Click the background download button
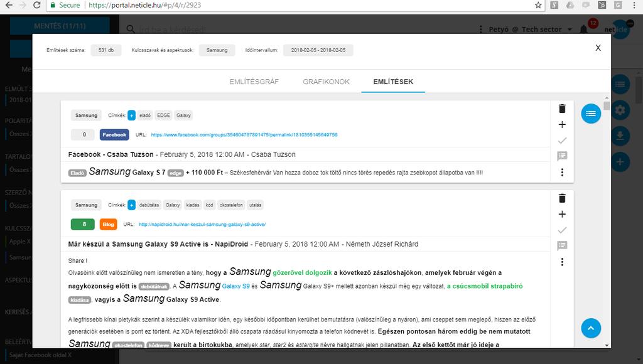The image size is (643, 364). (x=620, y=136)
